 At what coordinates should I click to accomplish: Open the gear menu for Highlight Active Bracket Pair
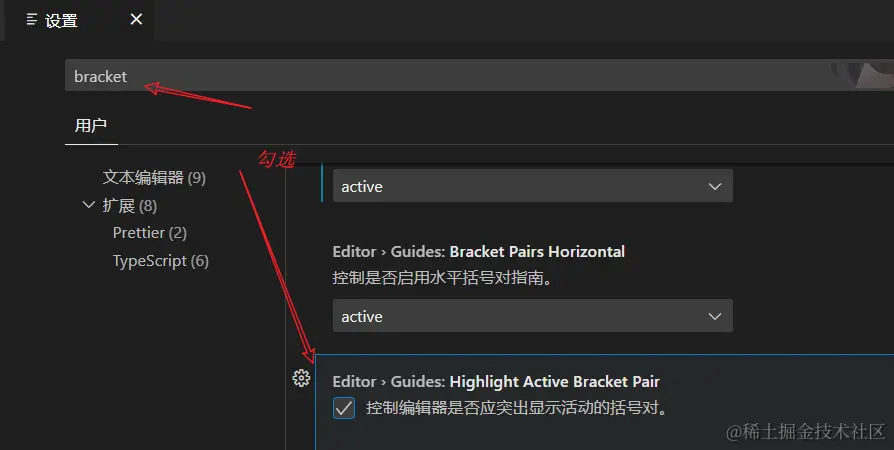pyautogui.click(x=301, y=378)
